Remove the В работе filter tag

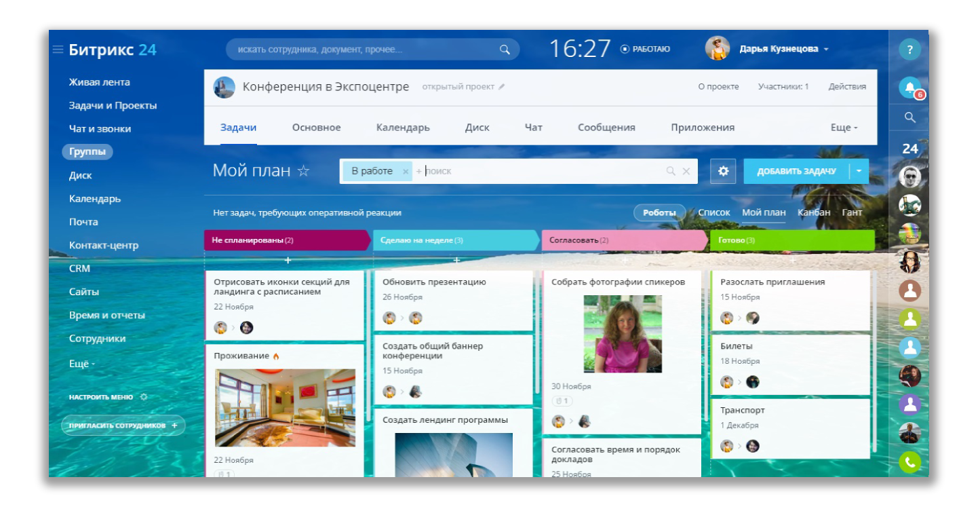(x=406, y=172)
